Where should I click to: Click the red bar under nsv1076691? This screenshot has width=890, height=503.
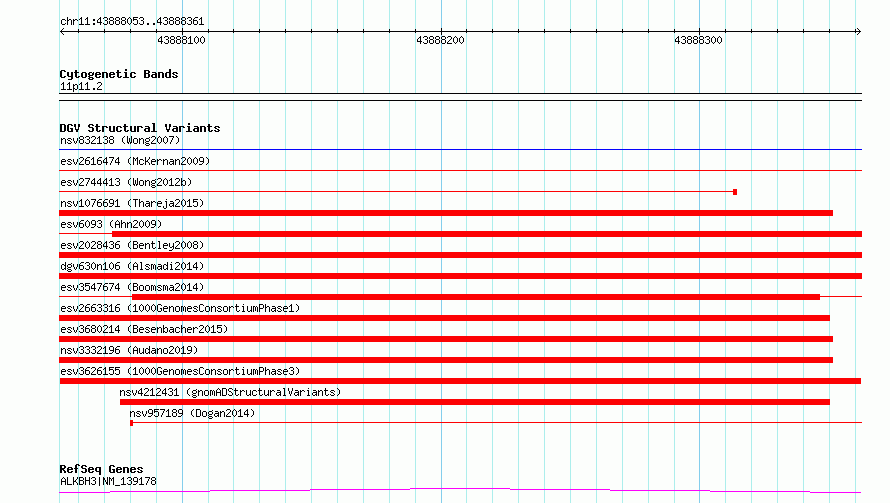(x=446, y=213)
